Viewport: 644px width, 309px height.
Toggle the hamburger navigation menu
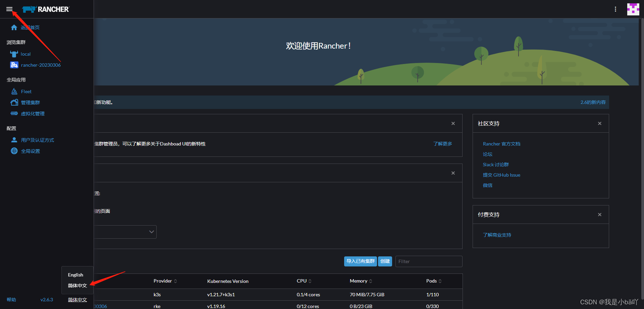click(x=9, y=9)
